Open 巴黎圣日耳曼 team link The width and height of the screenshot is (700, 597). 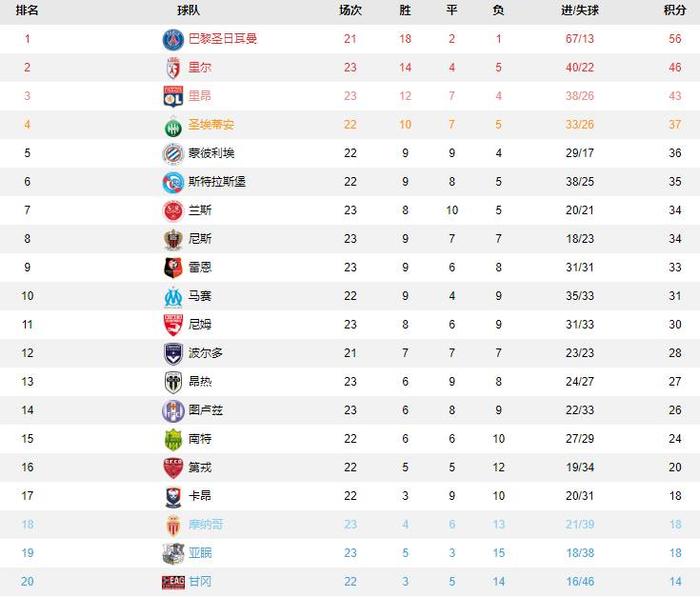(222, 39)
